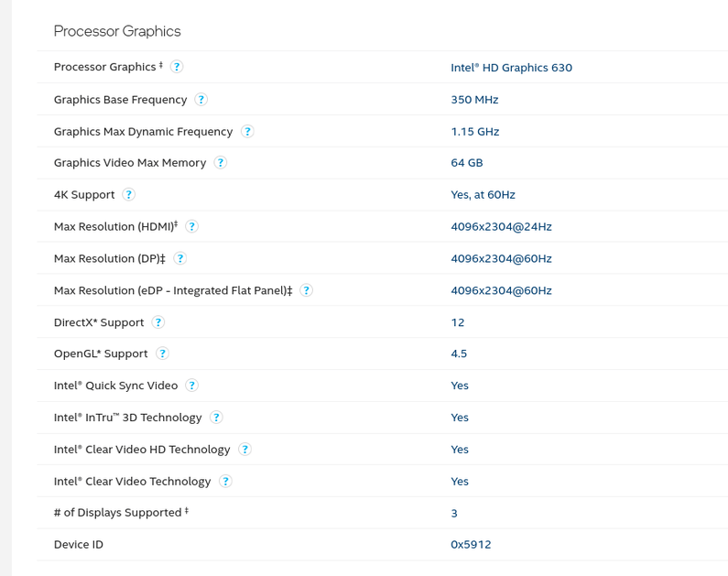Show help for Max Resolution (DP)
This screenshot has height=576, width=728.
click(x=180, y=258)
